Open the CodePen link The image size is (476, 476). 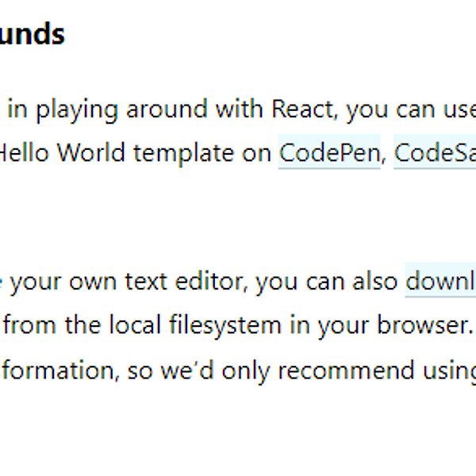pos(329,152)
